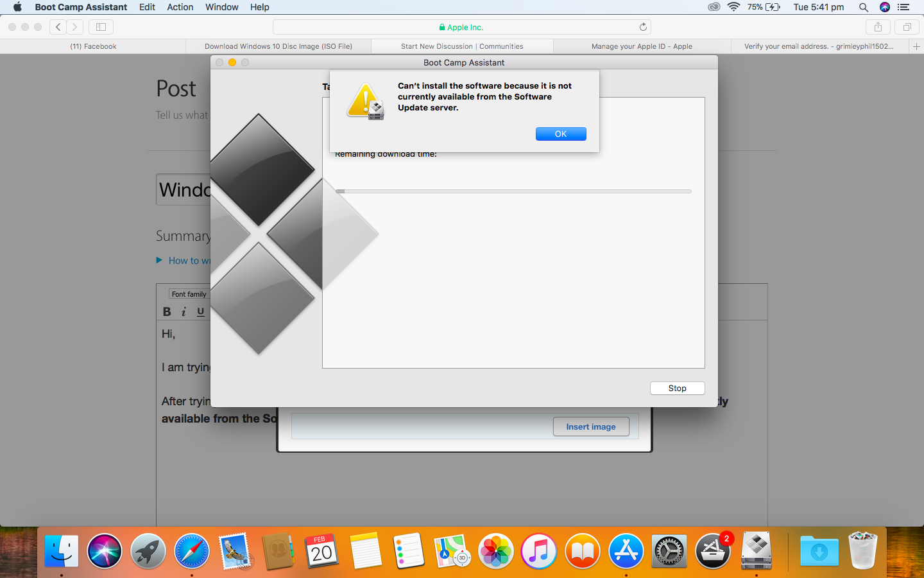
Task: Go back in Safari toolbar
Action: click(x=58, y=27)
